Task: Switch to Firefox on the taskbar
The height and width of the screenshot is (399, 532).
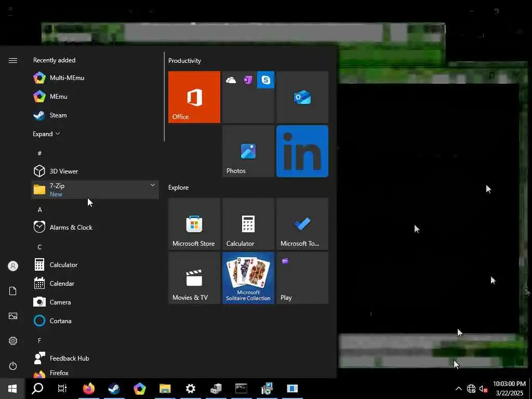Action: (x=88, y=389)
